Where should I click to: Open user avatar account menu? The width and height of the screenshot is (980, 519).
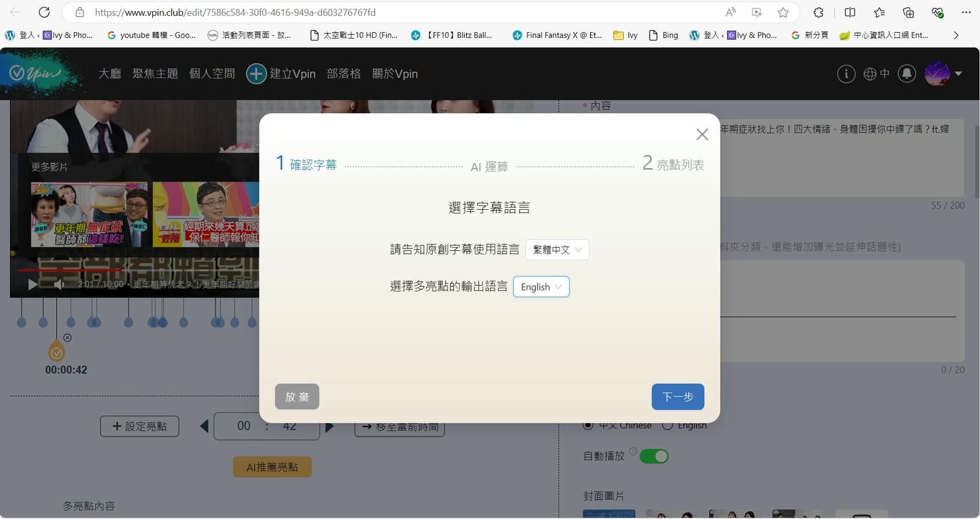943,74
